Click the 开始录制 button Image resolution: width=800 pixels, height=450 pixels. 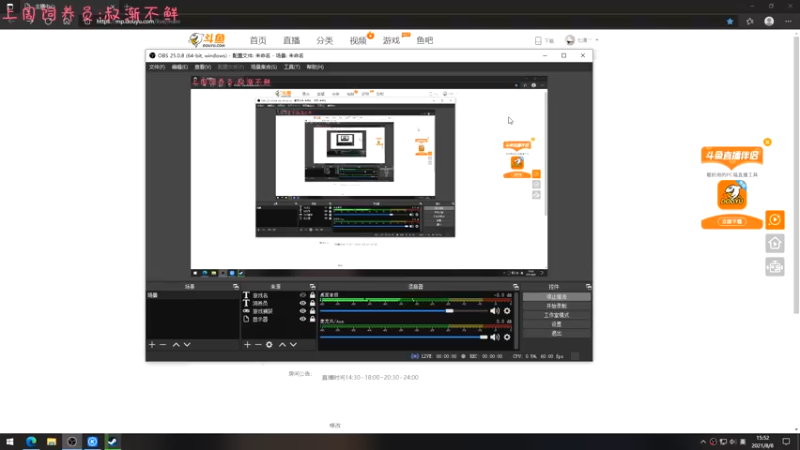(x=556, y=306)
